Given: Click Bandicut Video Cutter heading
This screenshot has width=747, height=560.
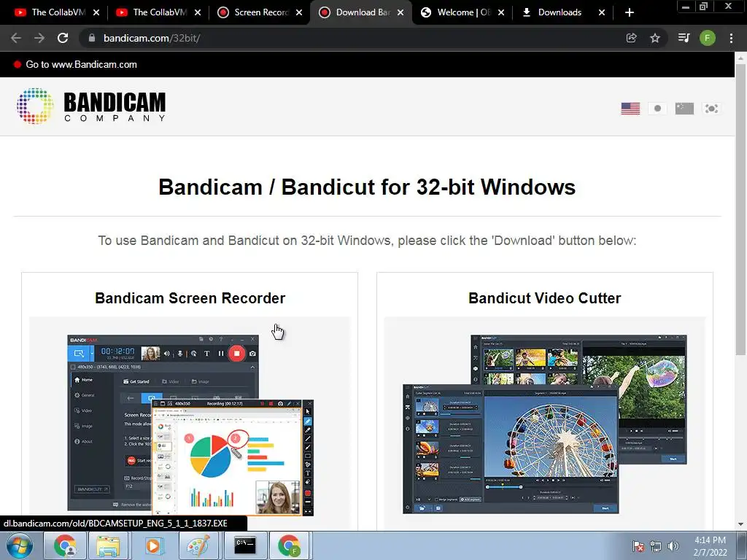Looking at the screenshot, I should pos(544,298).
